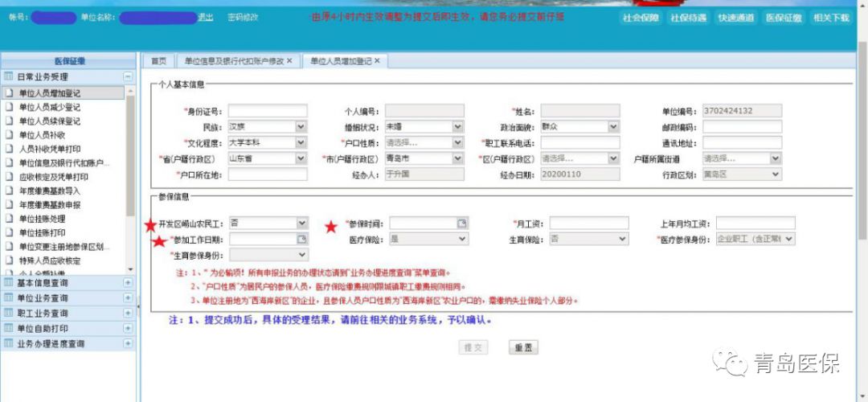Screen dimensions: 868x402
Task: Click the 重置 button
Action: tap(523, 347)
